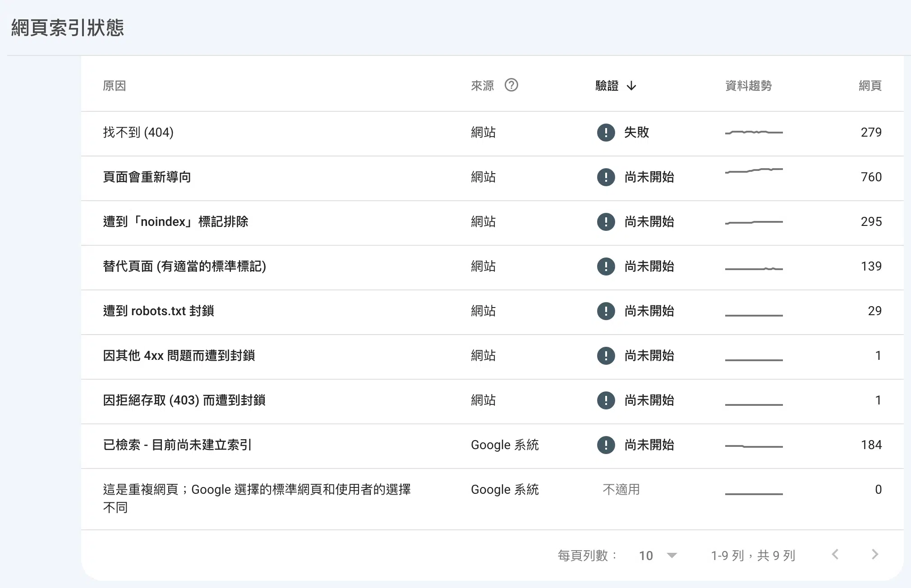Click trend sparkline in 找不到 (404) row
This screenshot has width=911, height=588.
coord(754,132)
